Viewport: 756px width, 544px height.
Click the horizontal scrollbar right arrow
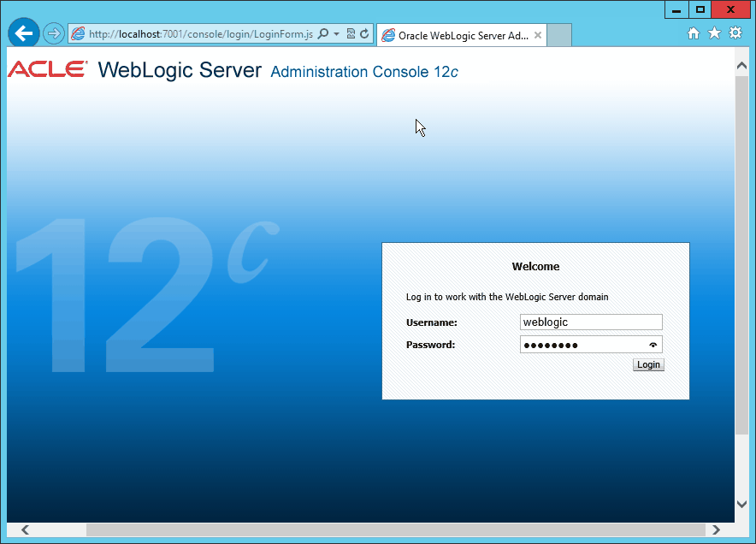tap(716, 530)
